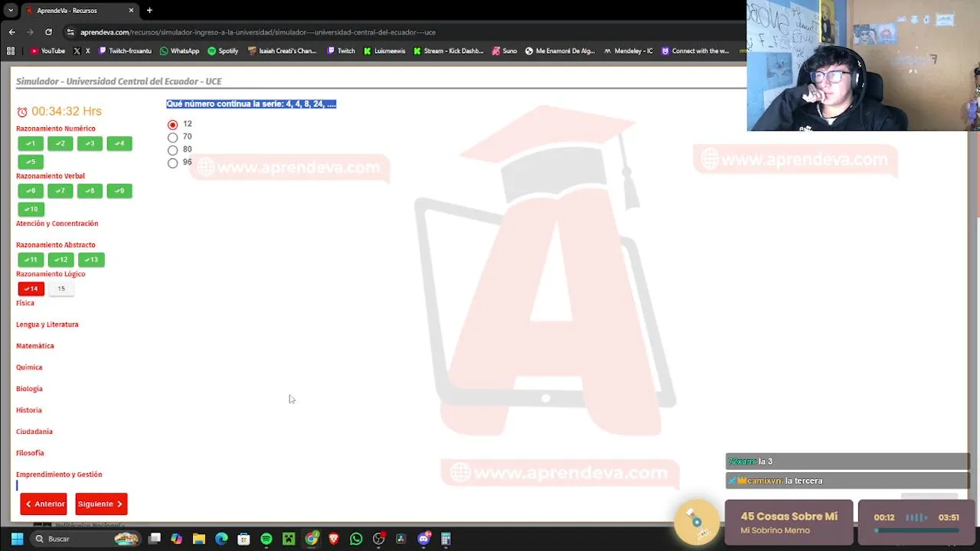Screen dimensions: 980x551
Task: Jump to question 13
Action: coord(91,259)
